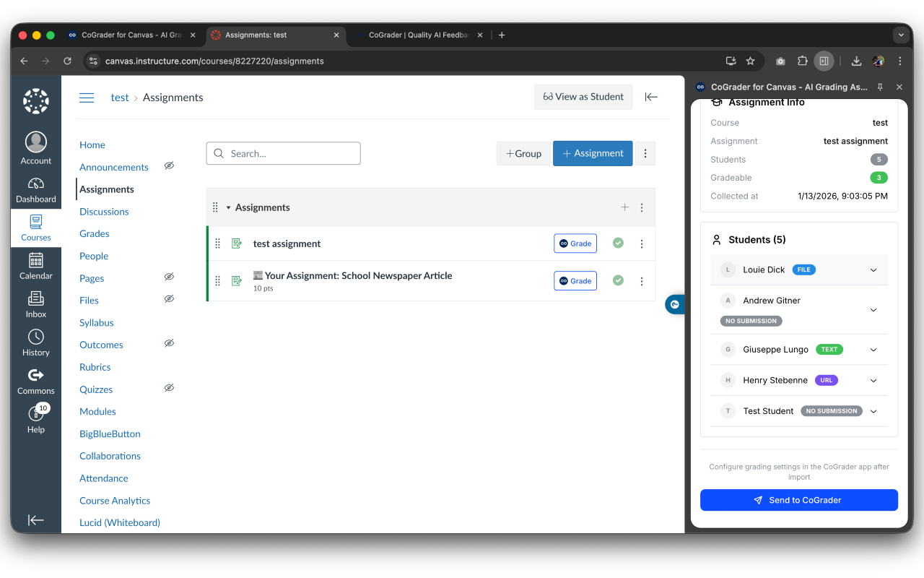The height and width of the screenshot is (578, 924).
Task: Open Assignments group kebab menu
Action: [x=642, y=207]
